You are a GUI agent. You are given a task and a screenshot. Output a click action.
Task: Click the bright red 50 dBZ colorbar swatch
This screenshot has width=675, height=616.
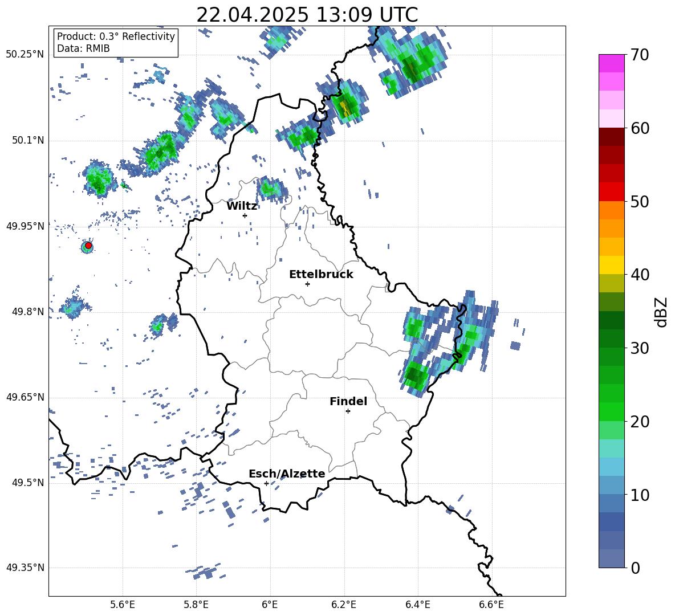coord(611,192)
